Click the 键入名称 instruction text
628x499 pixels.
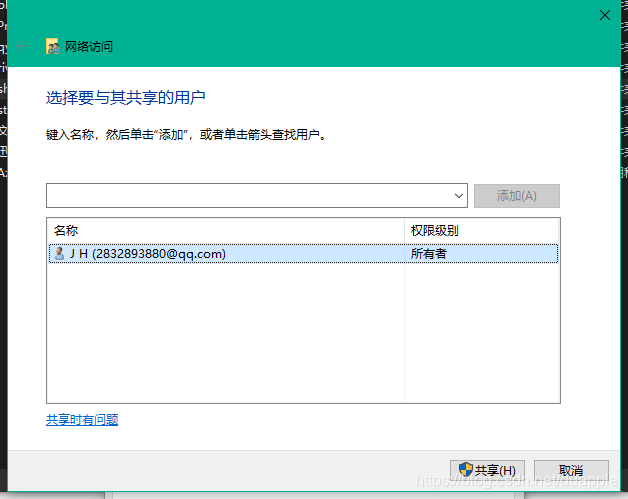point(186,135)
